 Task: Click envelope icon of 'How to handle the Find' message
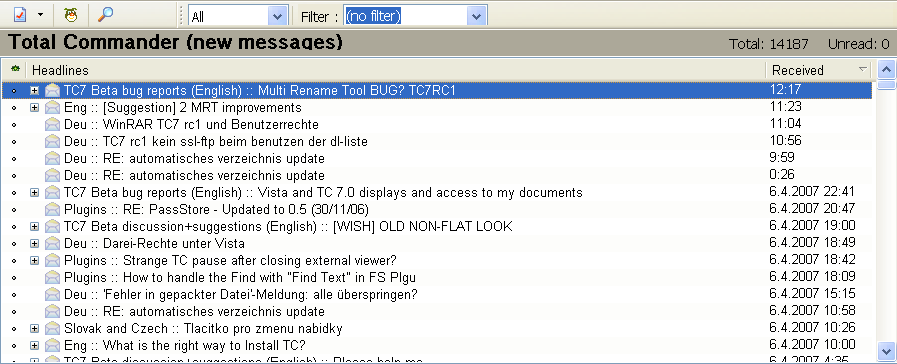(x=53, y=278)
